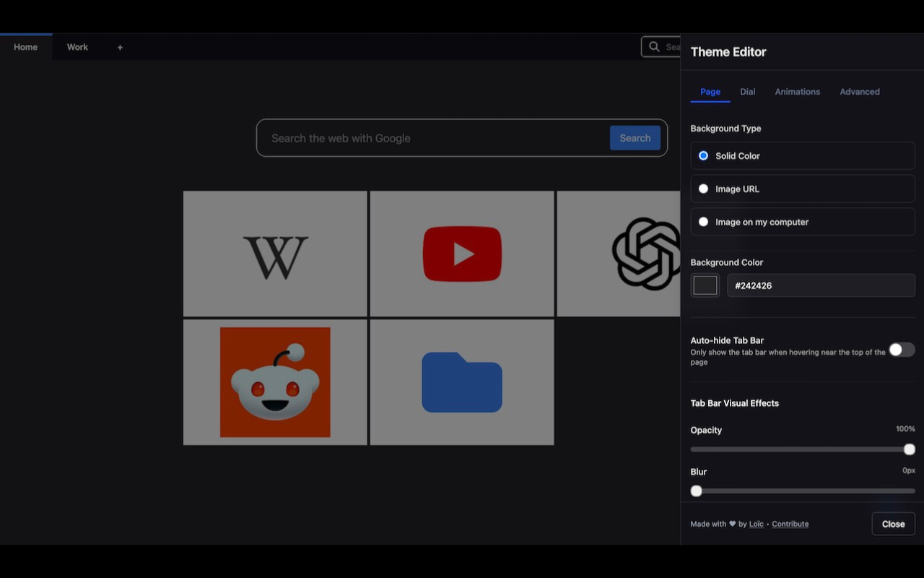This screenshot has height=578, width=924.
Task: Adjust the tab bar Opacity slider
Action: (x=803, y=449)
